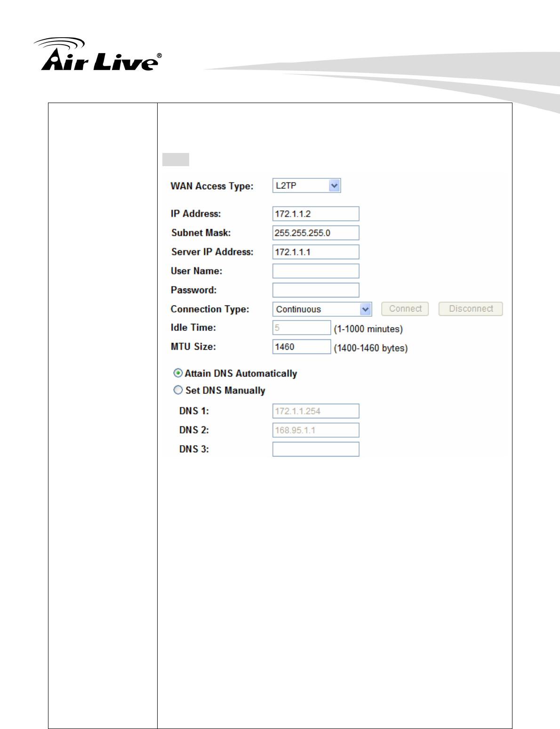560x729 pixels.
Task: Click the "Connection Type:" label
Action: [x=210, y=309]
